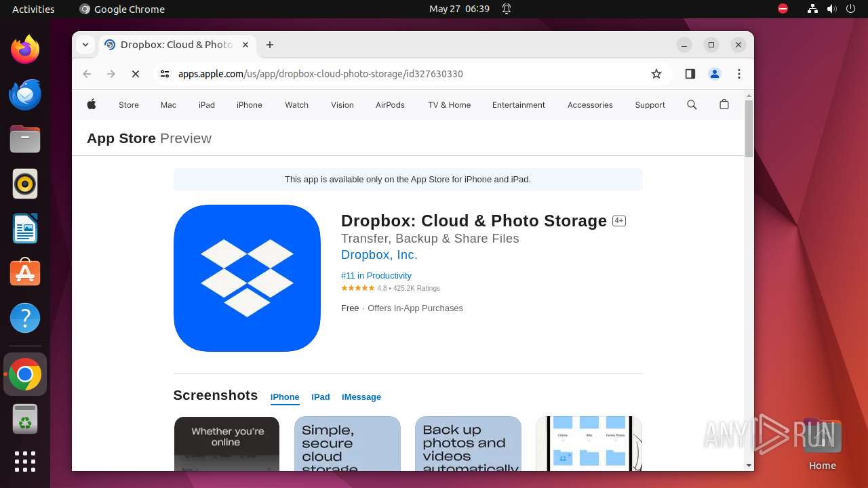Open the notification bell in top bar
The height and width of the screenshot is (488, 868).
pos(507,9)
